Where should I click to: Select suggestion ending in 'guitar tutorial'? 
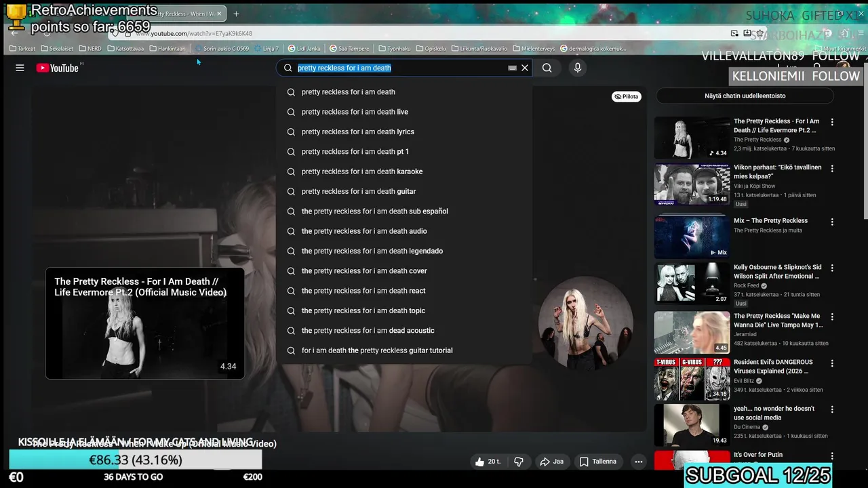404,350
